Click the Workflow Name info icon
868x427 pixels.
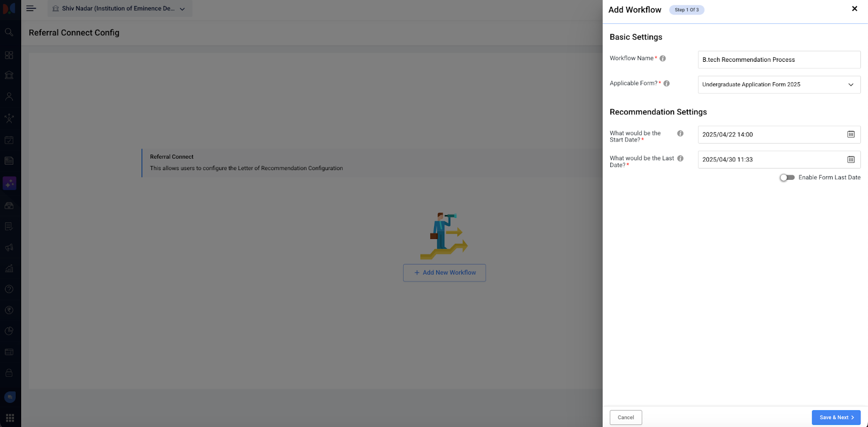[x=662, y=59]
